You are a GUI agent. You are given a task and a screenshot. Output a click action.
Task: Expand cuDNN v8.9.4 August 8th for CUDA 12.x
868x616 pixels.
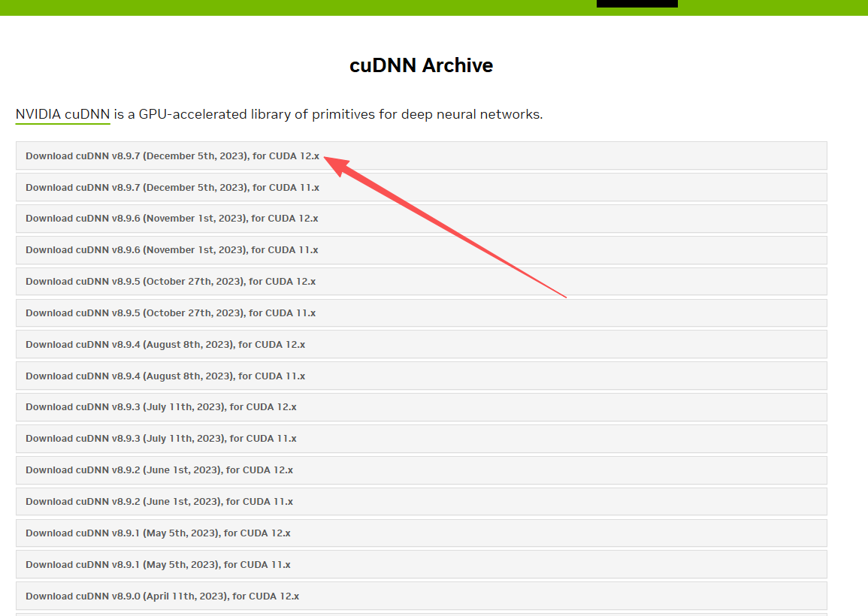click(422, 344)
